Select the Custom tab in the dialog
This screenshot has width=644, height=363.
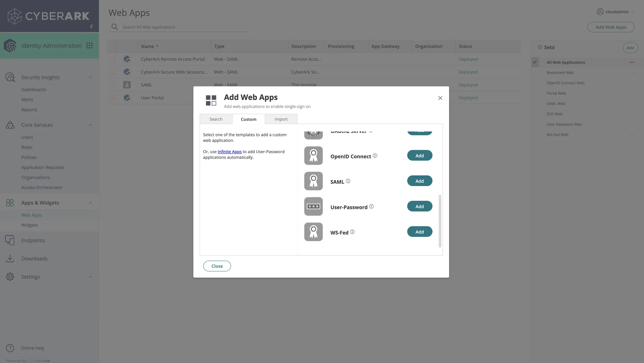click(x=249, y=119)
